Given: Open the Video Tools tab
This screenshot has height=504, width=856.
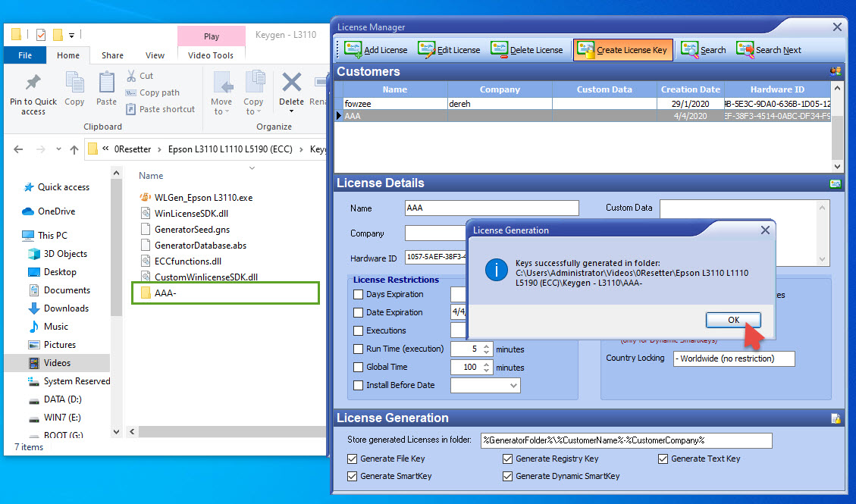Looking at the screenshot, I should point(211,55).
